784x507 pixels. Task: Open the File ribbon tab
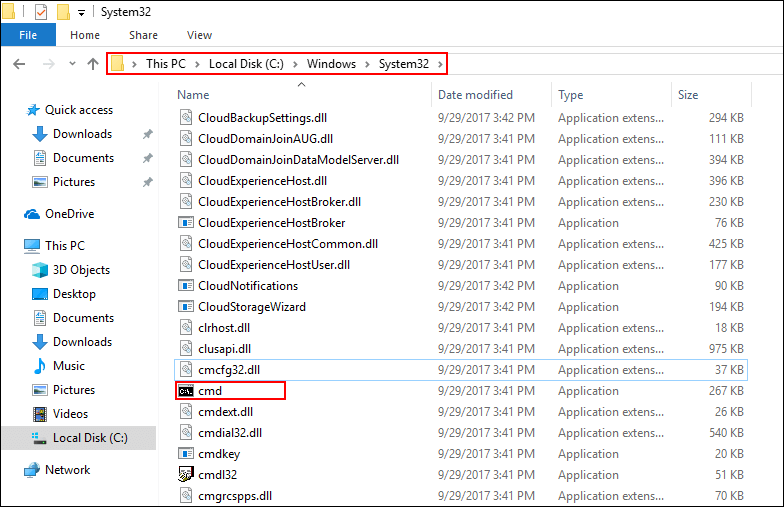click(28, 35)
